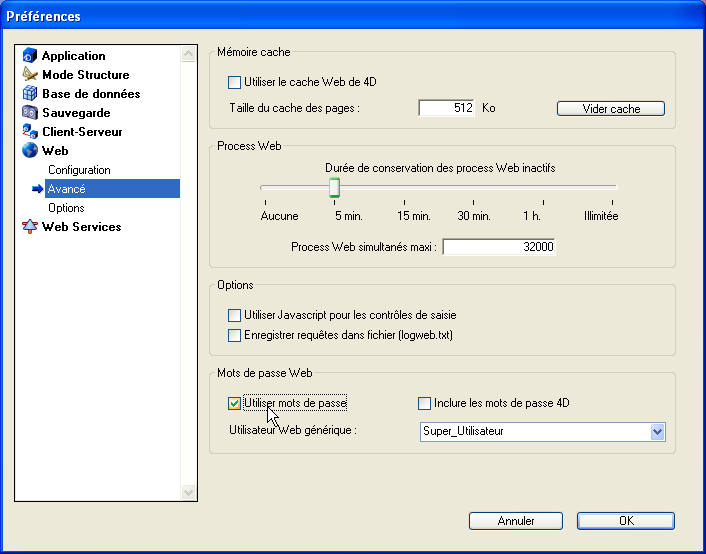Enable Utiliser le cache Web de 4D
706x554 pixels.
click(x=235, y=83)
